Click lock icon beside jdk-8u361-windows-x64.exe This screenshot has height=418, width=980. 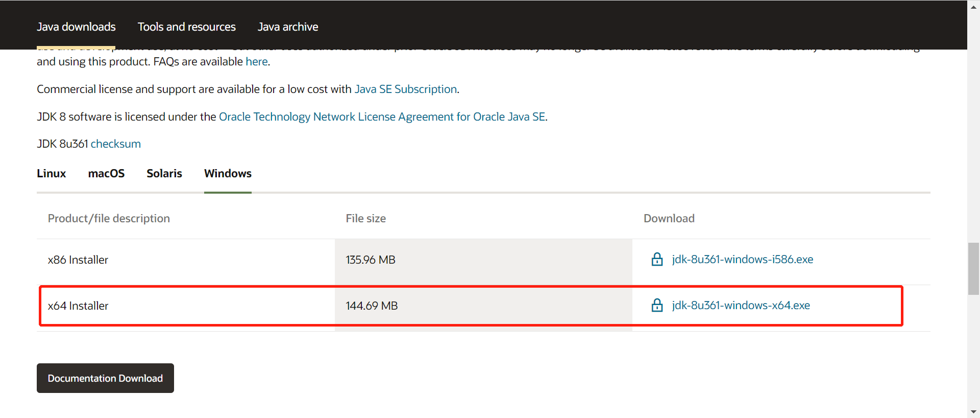(657, 306)
